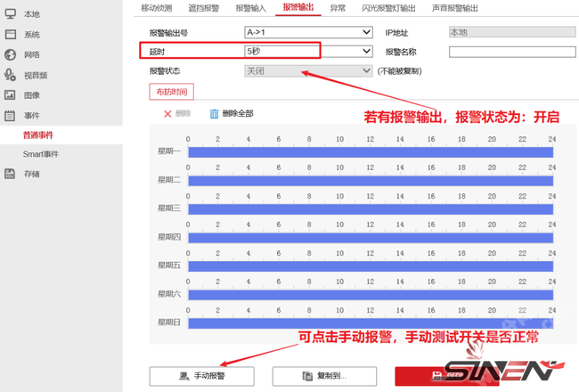The height and width of the screenshot is (392, 579).
Task: Switch to the 移动侦测 tab
Action: pyautogui.click(x=156, y=8)
